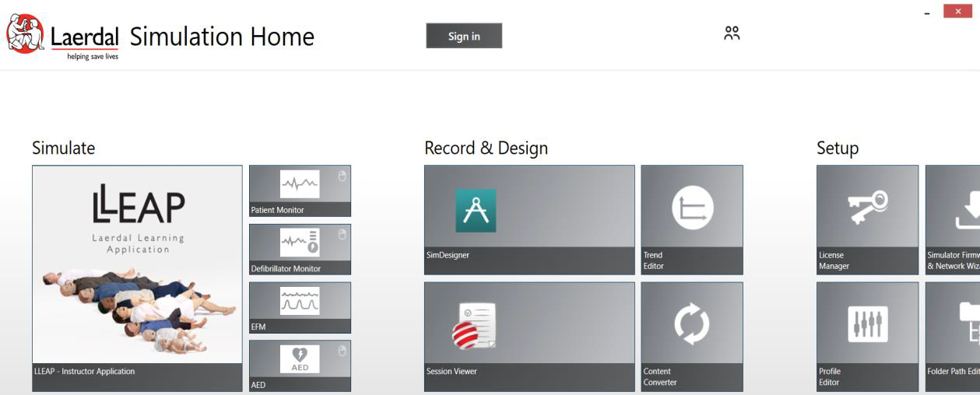Close the Simulation Home window
This screenshot has height=395, width=980.
pos(957,12)
